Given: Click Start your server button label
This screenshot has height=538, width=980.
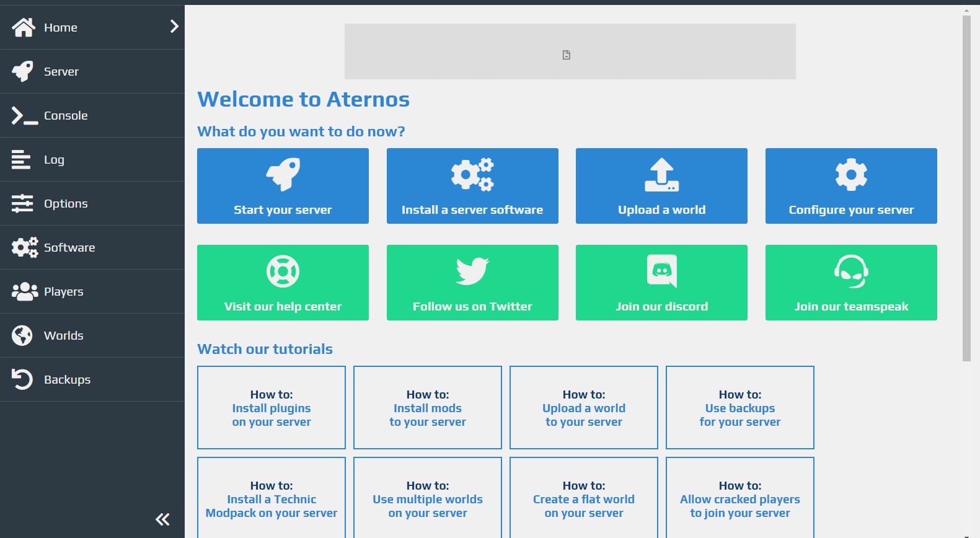Looking at the screenshot, I should coord(283,210).
